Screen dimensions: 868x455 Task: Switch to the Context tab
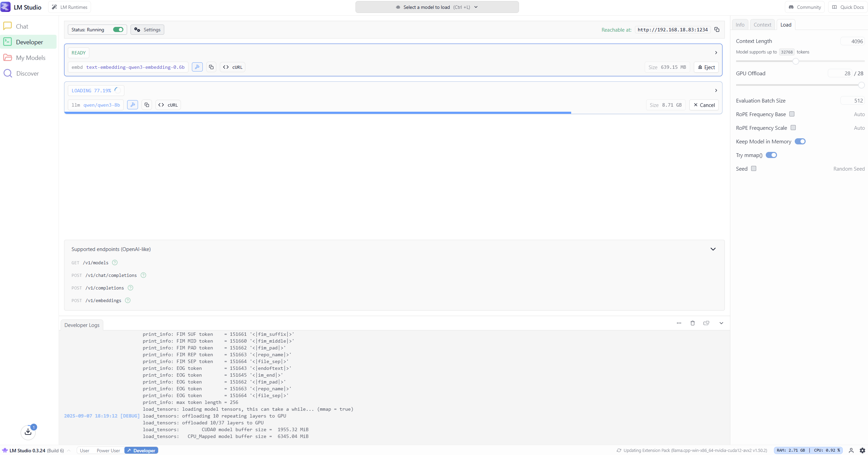point(762,25)
